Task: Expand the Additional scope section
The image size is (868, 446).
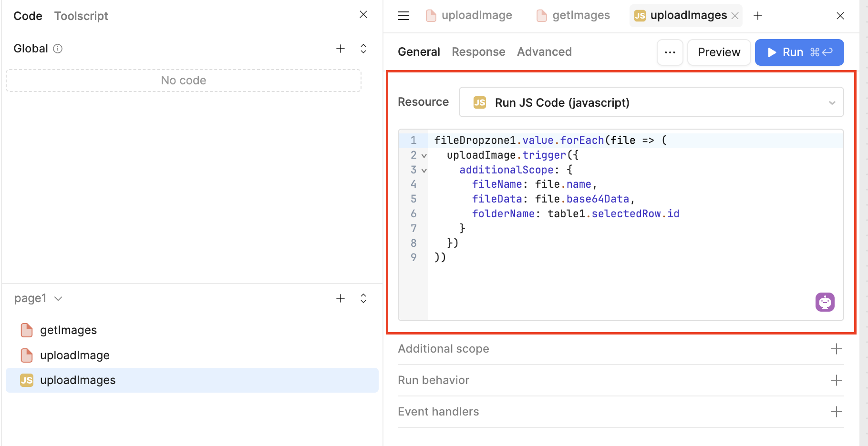Action: (836, 349)
